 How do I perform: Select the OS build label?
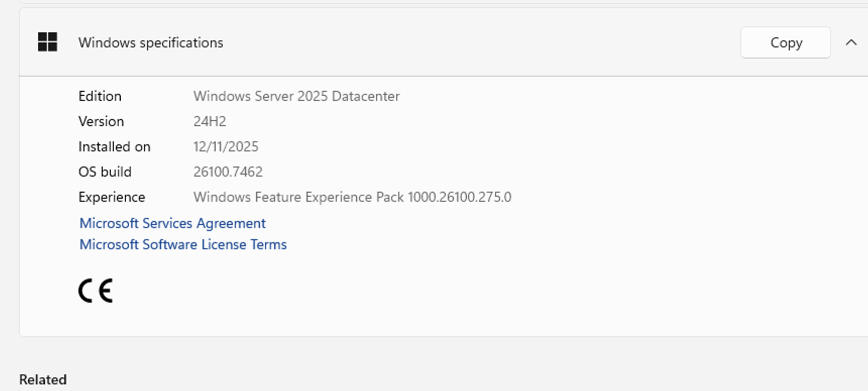(x=105, y=172)
